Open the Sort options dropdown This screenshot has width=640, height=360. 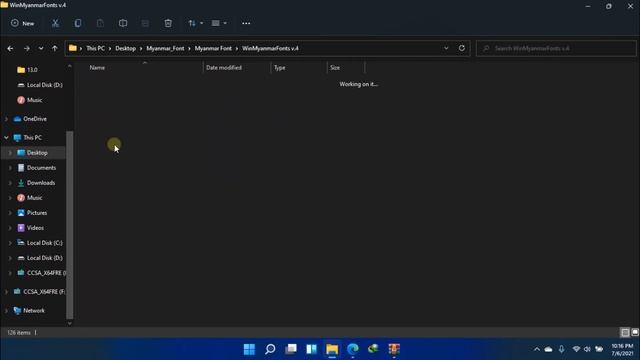(x=196, y=23)
